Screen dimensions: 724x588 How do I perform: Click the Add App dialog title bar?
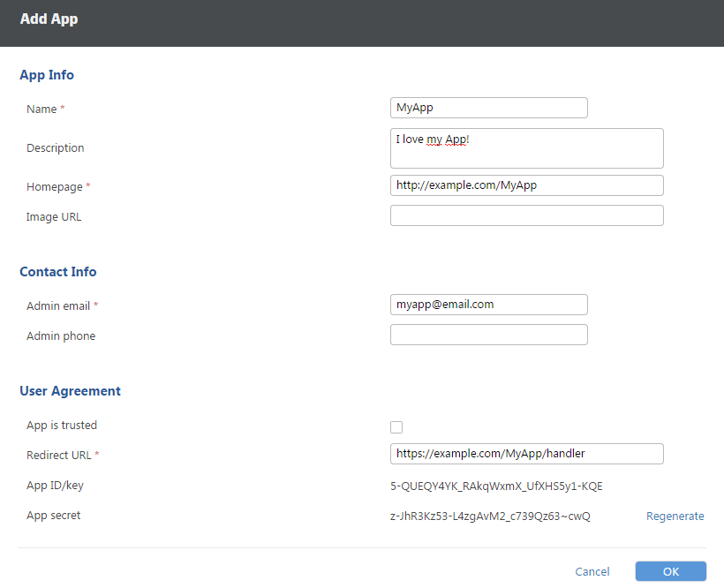(x=49, y=18)
